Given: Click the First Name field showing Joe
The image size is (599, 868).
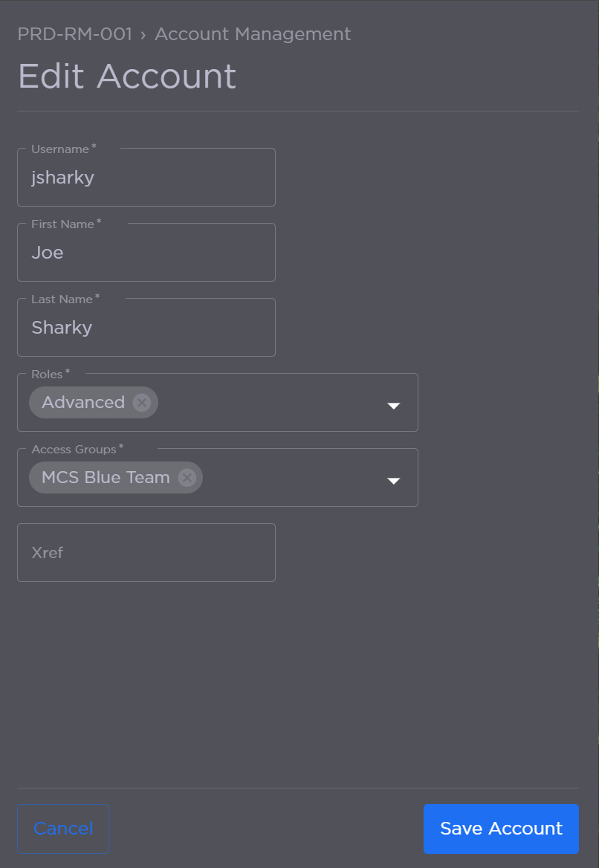Looking at the screenshot, I should point(146,252).
